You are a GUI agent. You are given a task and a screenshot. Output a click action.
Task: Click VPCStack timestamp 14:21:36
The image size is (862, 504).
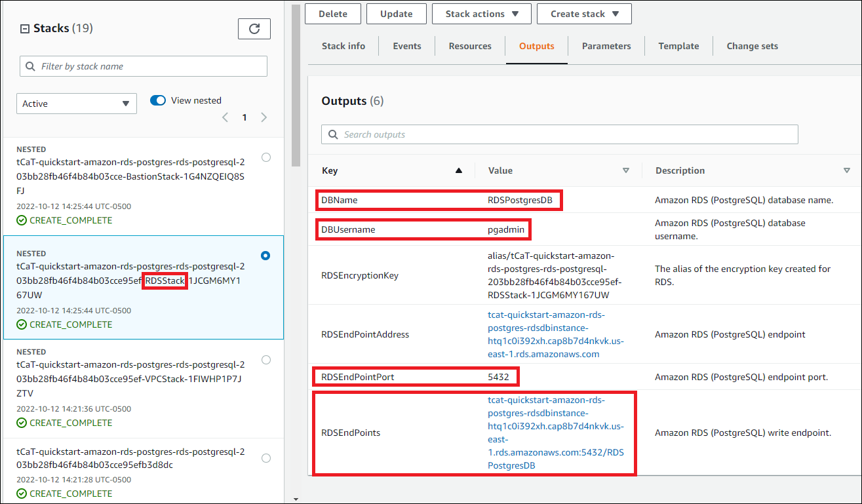[x=73, y=409]
